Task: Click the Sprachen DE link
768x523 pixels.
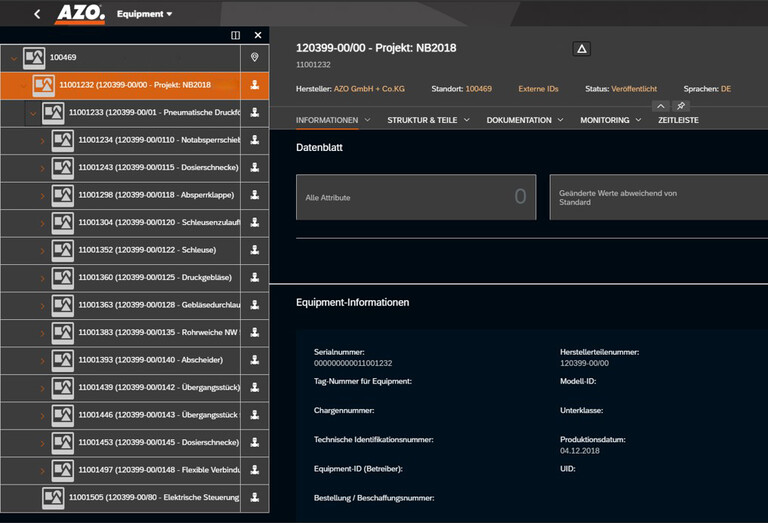Action: (x=725, y=89)
